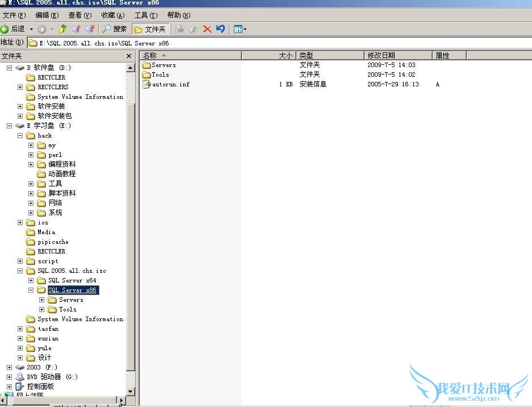Toggle the Folders (文件夹) pane button

coord(150,29)
